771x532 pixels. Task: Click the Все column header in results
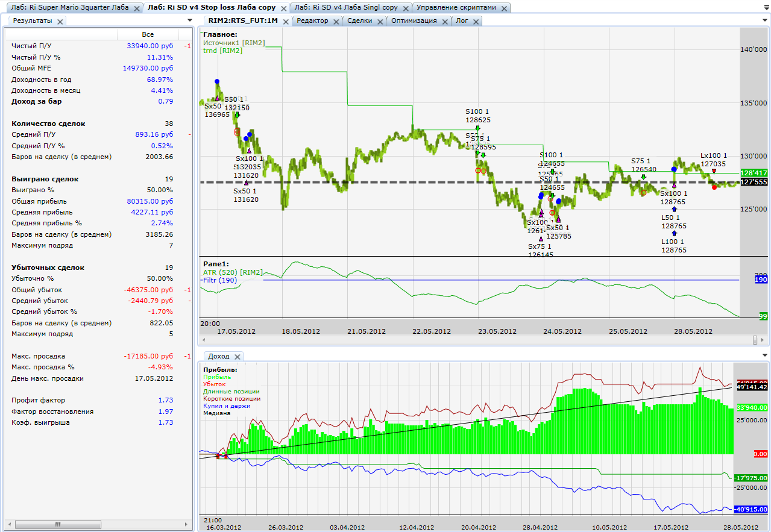[x=148, y=34]
